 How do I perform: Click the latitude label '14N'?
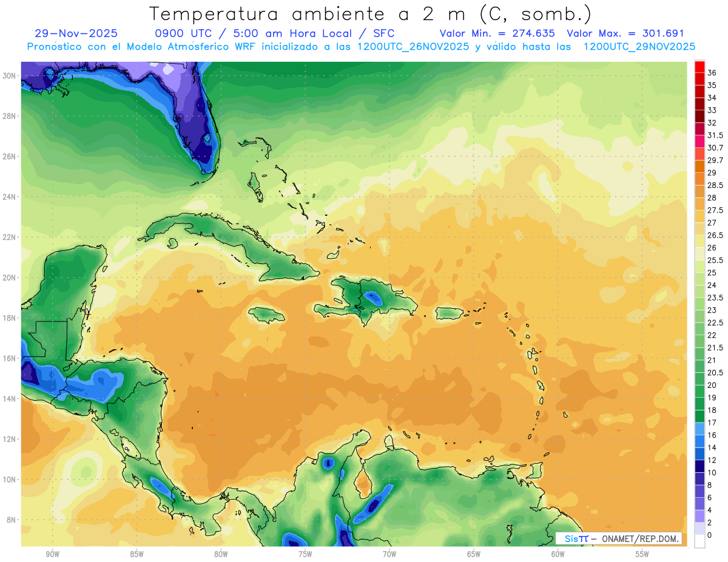click(10, 398)
